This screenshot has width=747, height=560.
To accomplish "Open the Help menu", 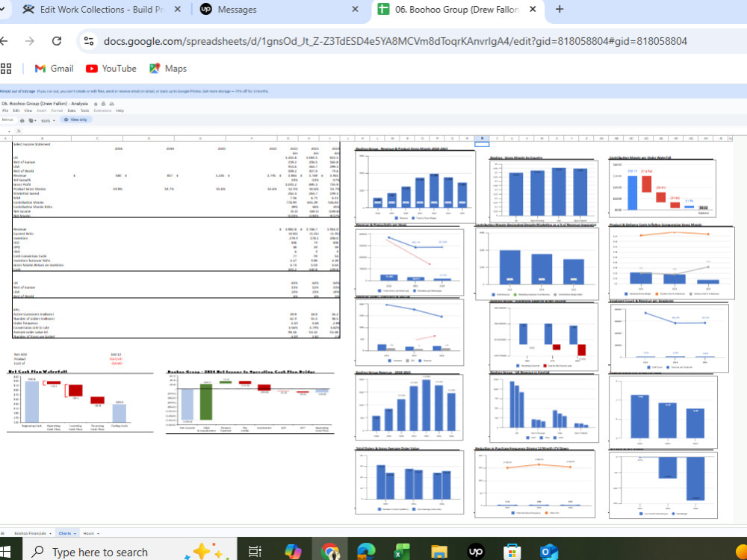I will click(120, 111).
